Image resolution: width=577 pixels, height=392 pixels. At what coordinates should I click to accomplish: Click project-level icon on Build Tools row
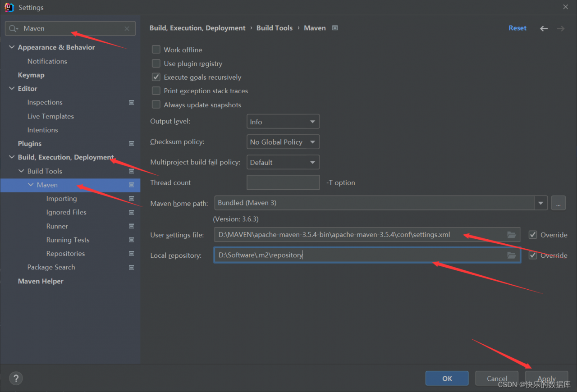coord(131,171)
